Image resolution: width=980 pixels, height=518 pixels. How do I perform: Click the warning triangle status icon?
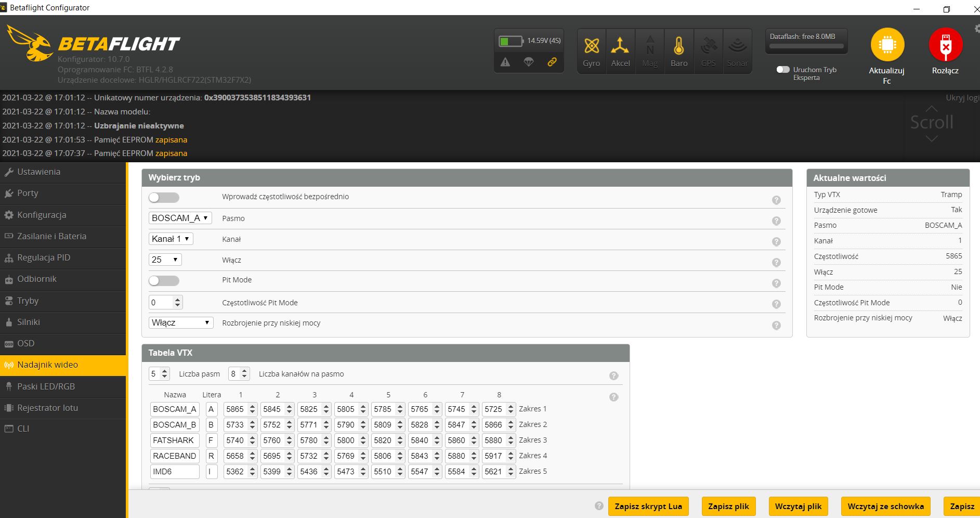[505, 62]
